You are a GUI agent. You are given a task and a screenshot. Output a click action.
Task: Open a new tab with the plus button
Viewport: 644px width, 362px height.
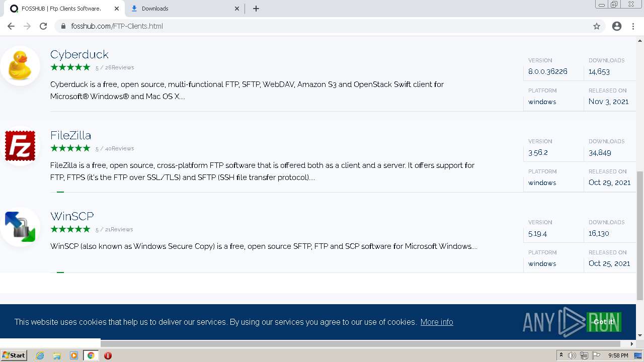[256, 9]
